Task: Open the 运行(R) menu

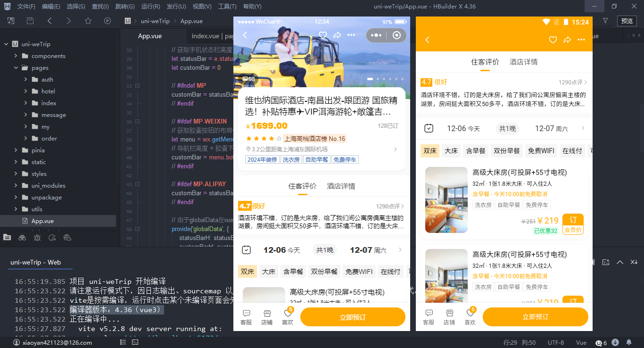Action: (x=150, y=7)
